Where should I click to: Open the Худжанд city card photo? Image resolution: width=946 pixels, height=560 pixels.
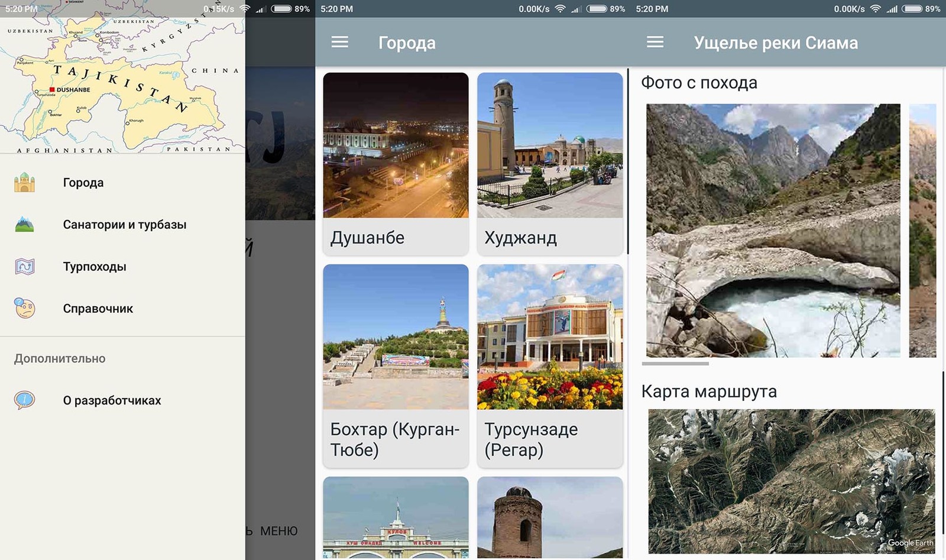[550, 145]
